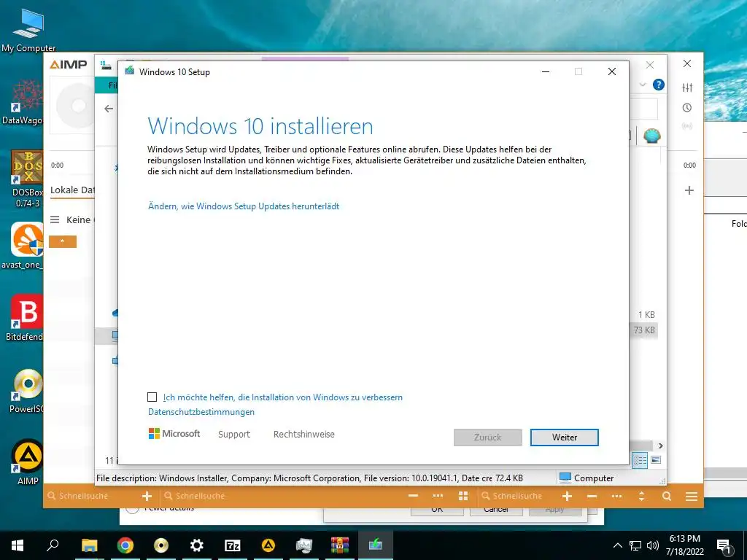Open File Explorer from the taskbar
The image size is (747, 560).
point(89,545)
